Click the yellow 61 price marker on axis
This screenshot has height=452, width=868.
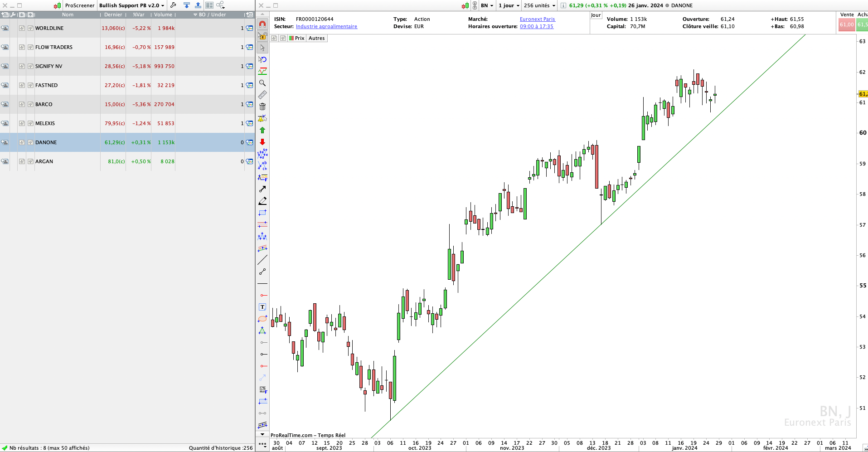click(x=863, y=94)
